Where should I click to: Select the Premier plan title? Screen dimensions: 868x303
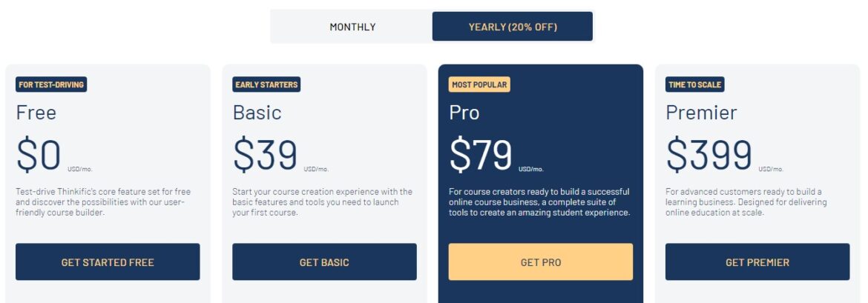pos(701,112)
